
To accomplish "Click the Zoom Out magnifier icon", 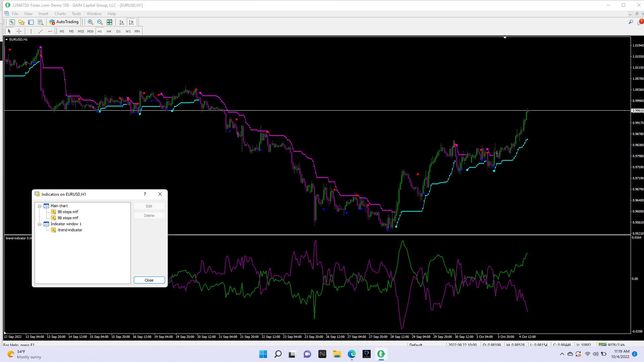I will coord(100,22).
